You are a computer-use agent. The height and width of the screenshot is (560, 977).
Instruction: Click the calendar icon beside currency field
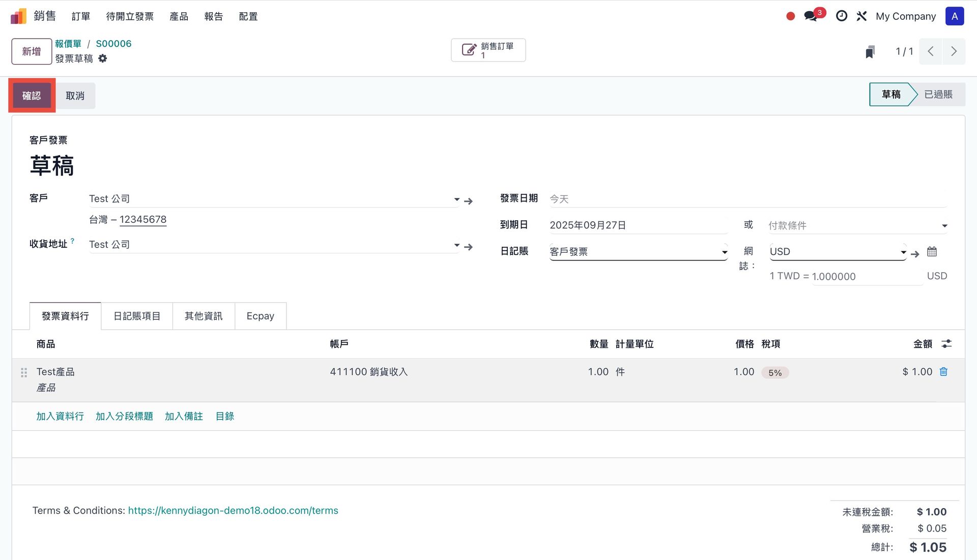pyautogui.click(x=932, y=252)
